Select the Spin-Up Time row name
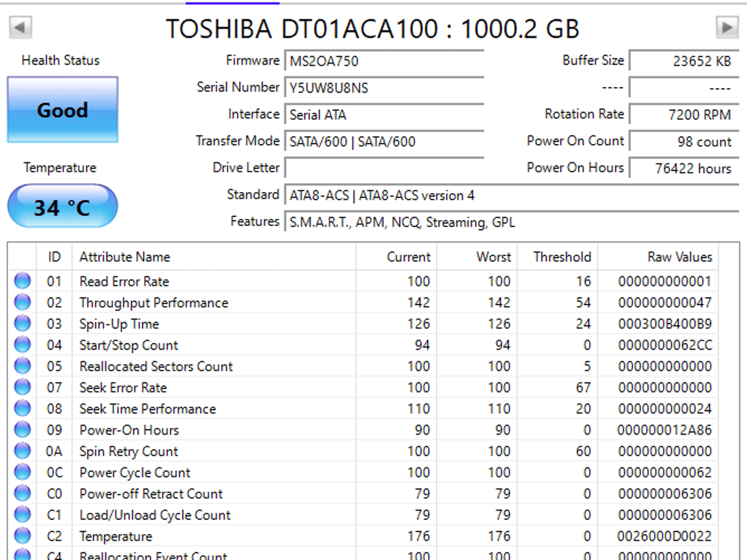The image size is (747, 560). tap(119, 324)
